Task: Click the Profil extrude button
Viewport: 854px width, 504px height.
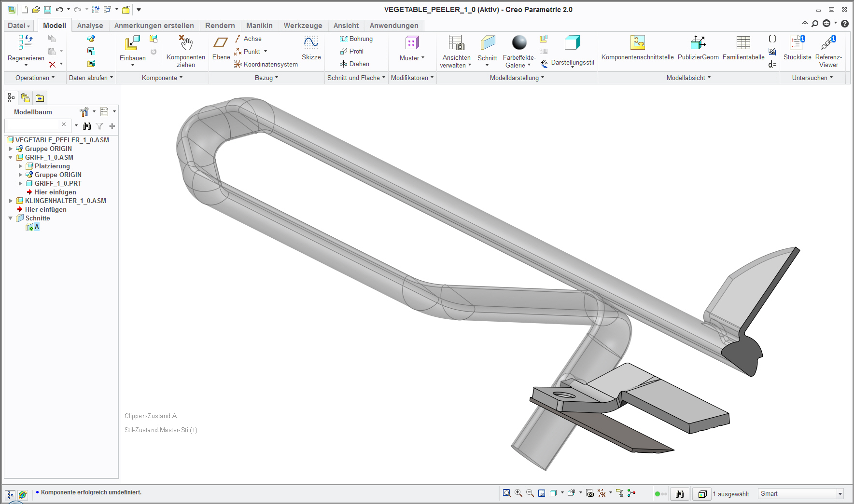Action: coord(352,51)
